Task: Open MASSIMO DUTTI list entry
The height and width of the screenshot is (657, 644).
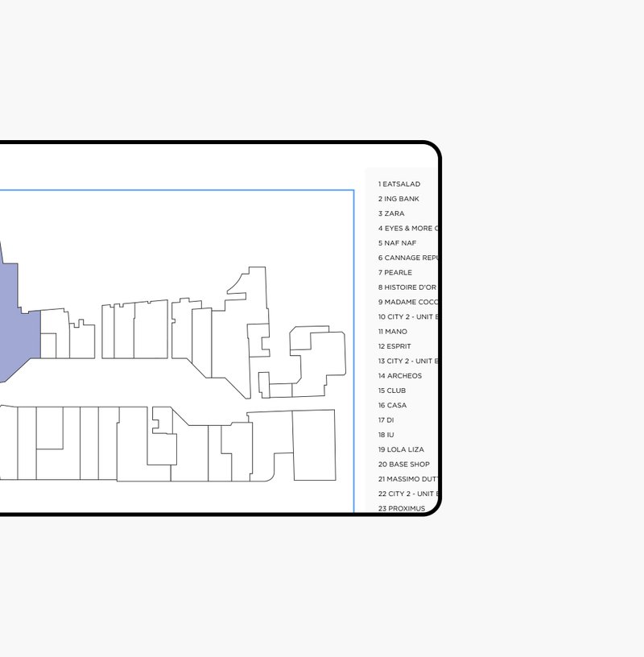Action: coord(407,479)
